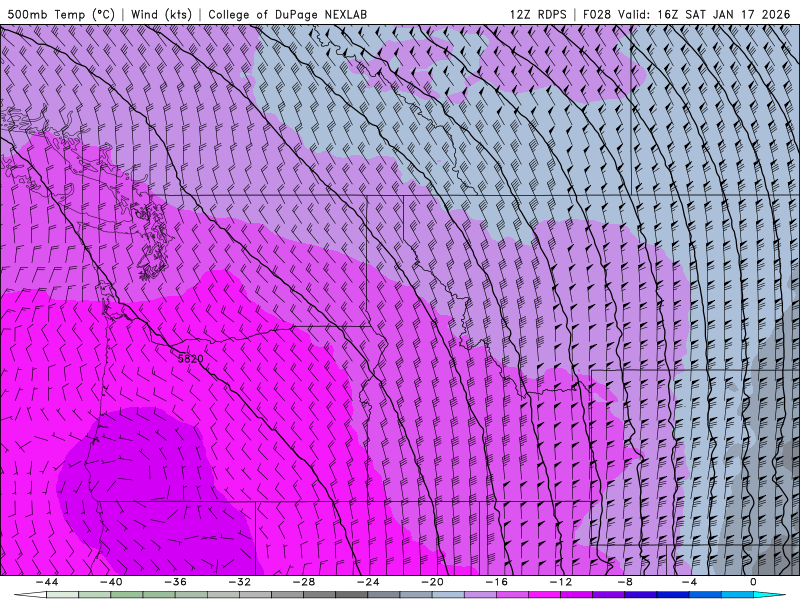This screenshot has height=600, width=800.
Task: Select the -40 colorbar tick label
Action: pos(111,582)
